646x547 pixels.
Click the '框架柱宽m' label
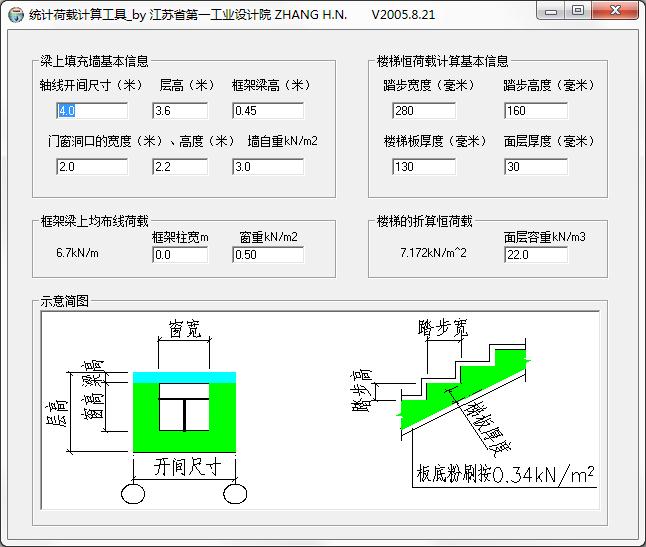pyautogui.click(x=180, y=237)
